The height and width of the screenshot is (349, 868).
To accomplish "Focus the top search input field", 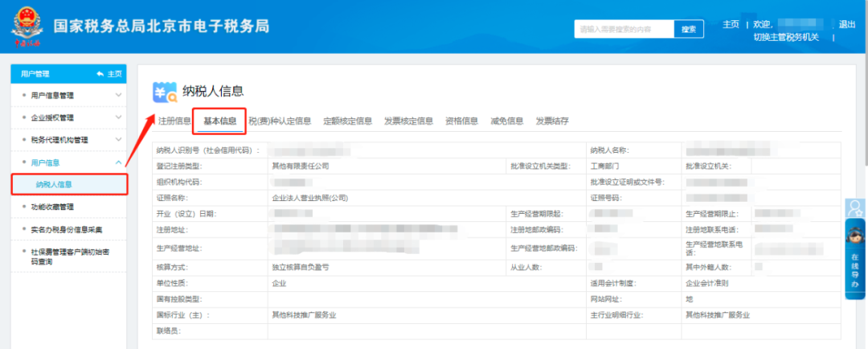I will pyautogui.click(x=624, y=29).
